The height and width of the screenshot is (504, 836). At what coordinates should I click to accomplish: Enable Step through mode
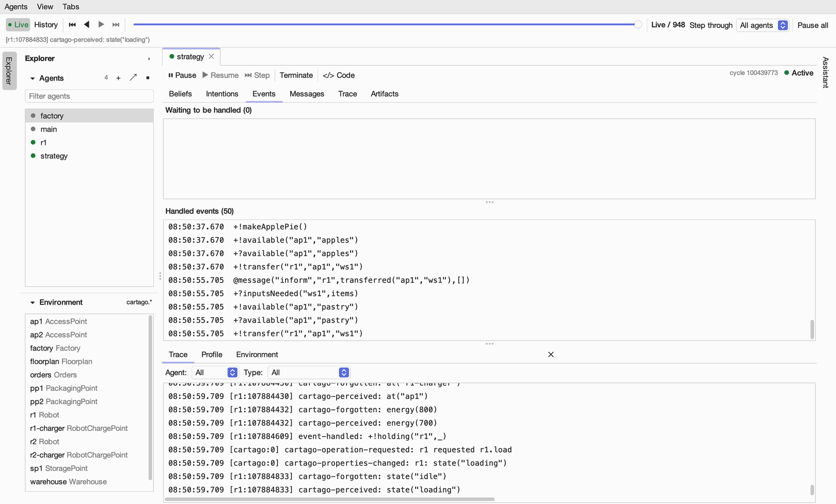click(711, 25)
